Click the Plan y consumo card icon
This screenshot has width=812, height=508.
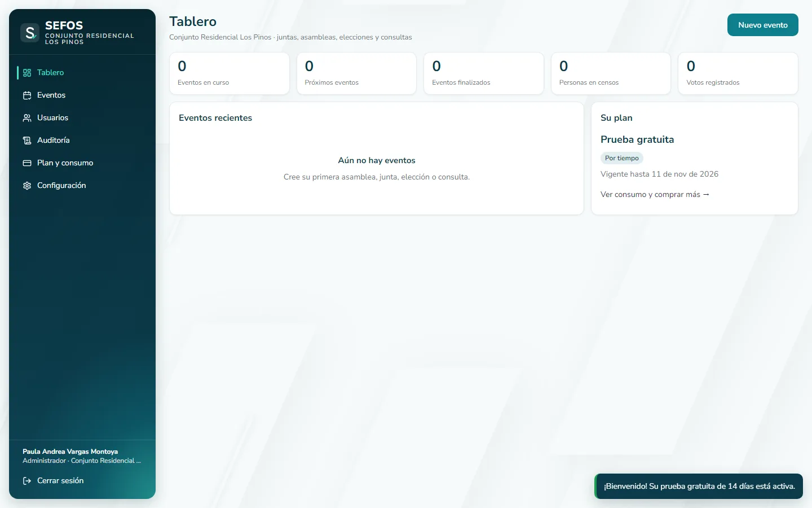pyautogui.click(x=27, y=163)
